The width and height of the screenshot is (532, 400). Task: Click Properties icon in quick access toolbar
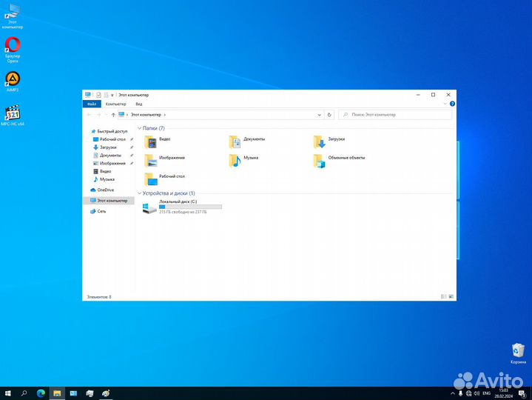(98, 95)
